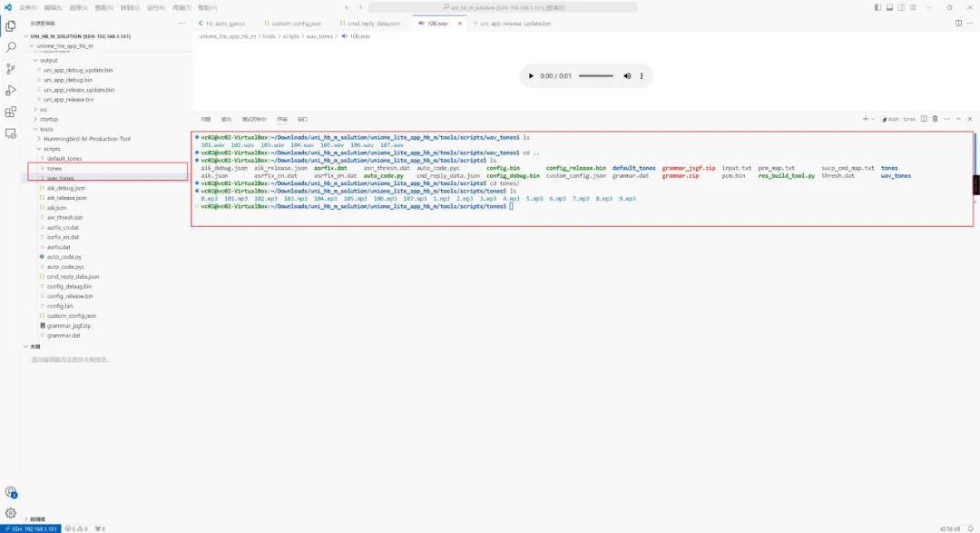Viewport: 980px width, 533px height.
Task: Switch to the Problems panel tab
Action: click(206, 119)
